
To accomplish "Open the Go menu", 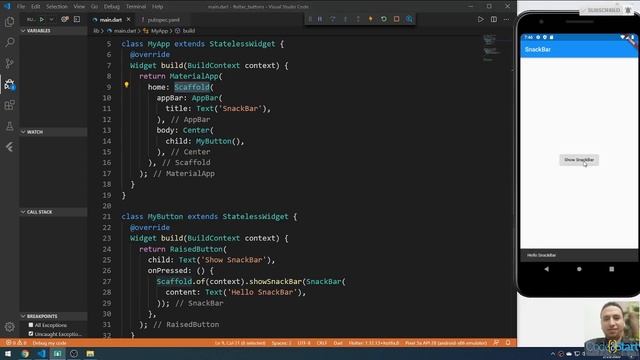I will [94, 7].
